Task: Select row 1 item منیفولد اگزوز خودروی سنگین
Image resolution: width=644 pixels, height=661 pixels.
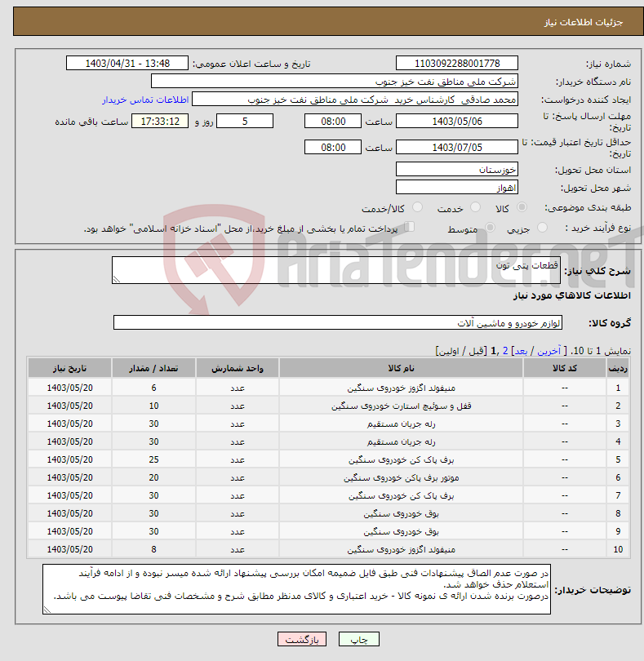Action: pos(401,388)
